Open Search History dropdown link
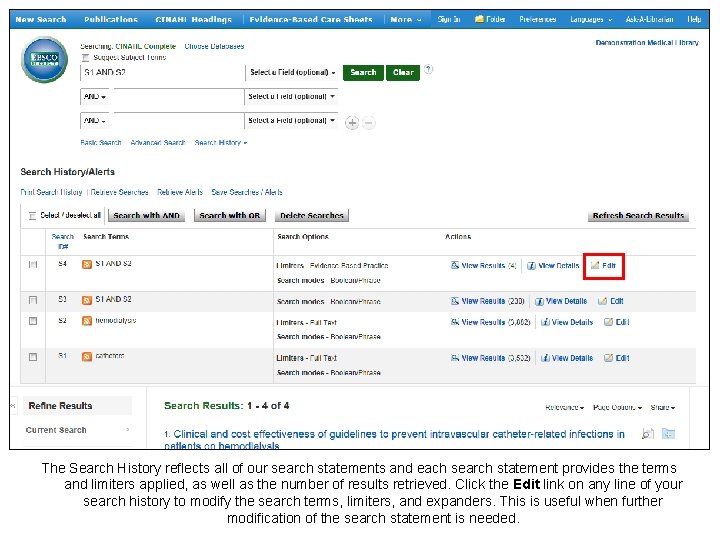Viewport: 720px width, 540px height. (x=221, y=143)
